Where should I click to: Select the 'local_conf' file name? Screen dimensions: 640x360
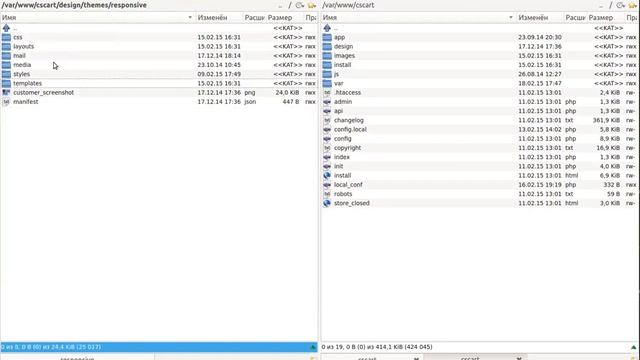[x=348, y=185]
